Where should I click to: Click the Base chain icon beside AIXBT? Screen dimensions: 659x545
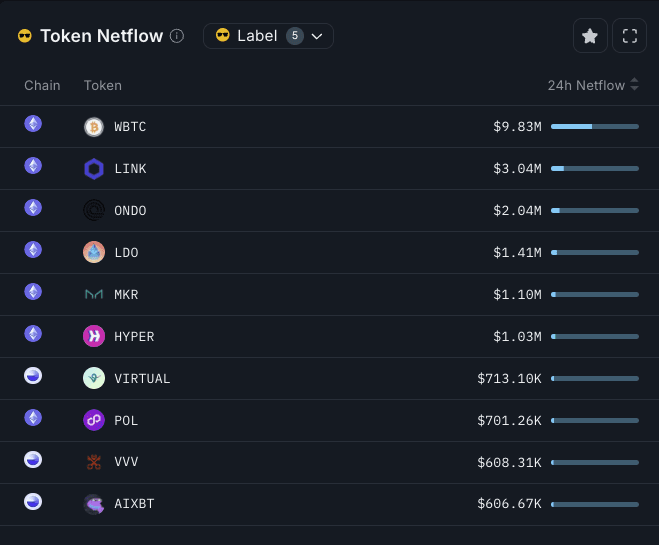pos(33,501)
